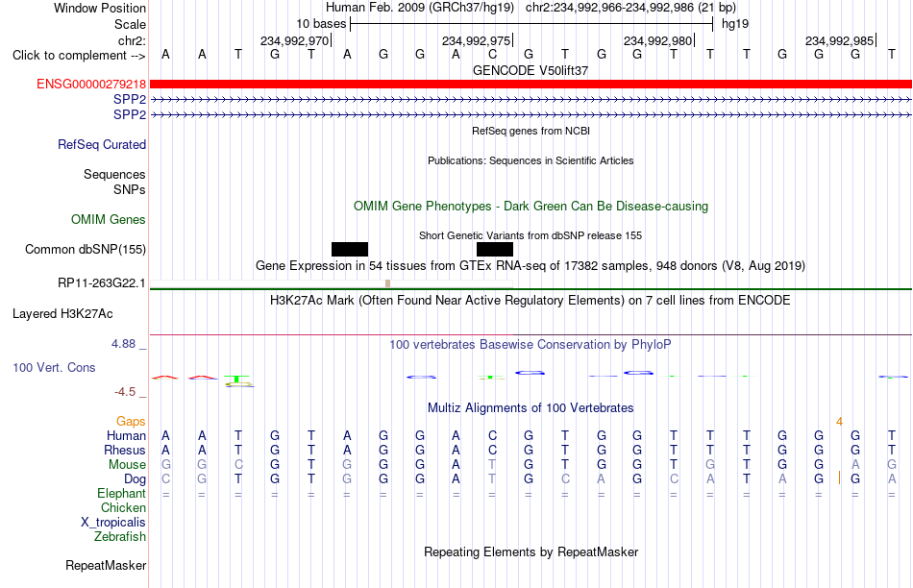
Task: Select the Chicken alignment row label
Action: click(x=123, y=507)
